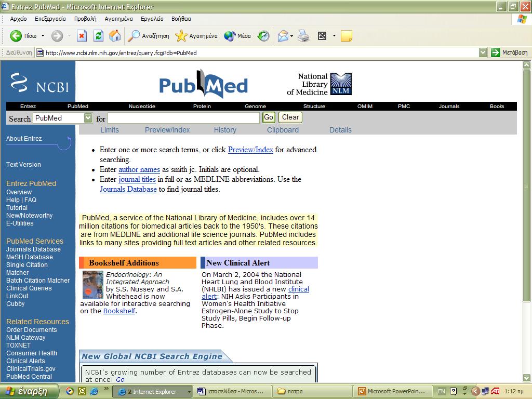
Task: Print the page with printer icon
Action: click(x=303, y=36)
